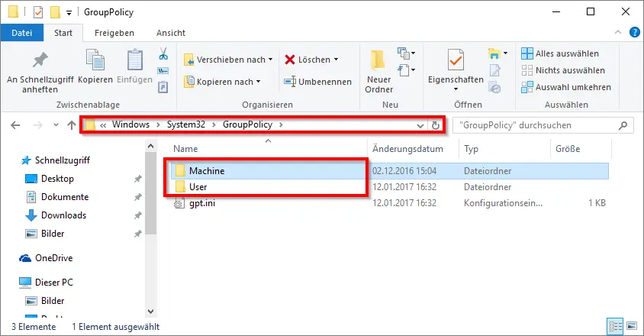Viewport: 644px width, 336px height.
Task: Click the copy path icon below scissors
Action: tap(163, 71)
